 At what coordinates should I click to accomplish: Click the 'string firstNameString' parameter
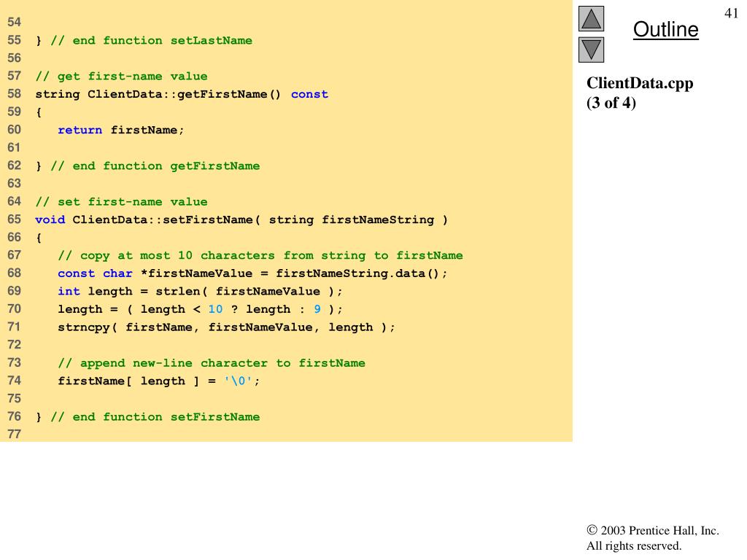[x=352, y=220]
